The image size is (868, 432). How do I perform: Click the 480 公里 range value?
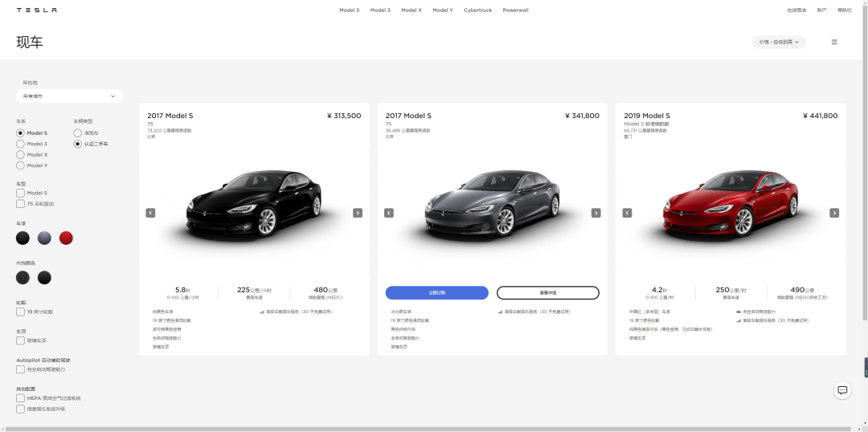[325, 290]
